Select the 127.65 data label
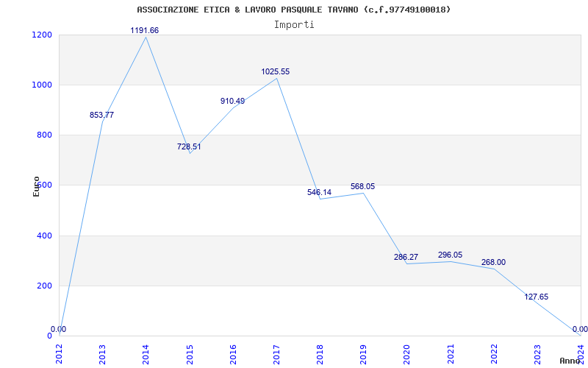 click(537, 297)
